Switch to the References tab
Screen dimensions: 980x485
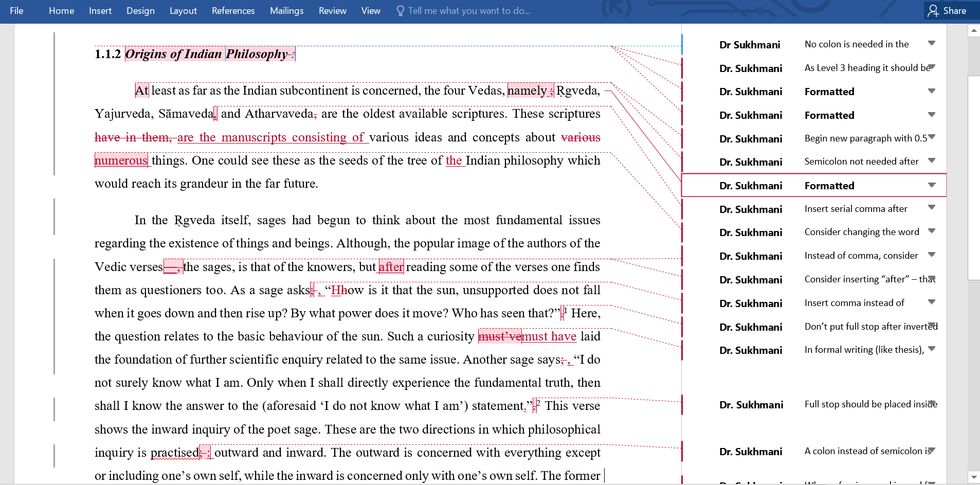click(233, 11)
